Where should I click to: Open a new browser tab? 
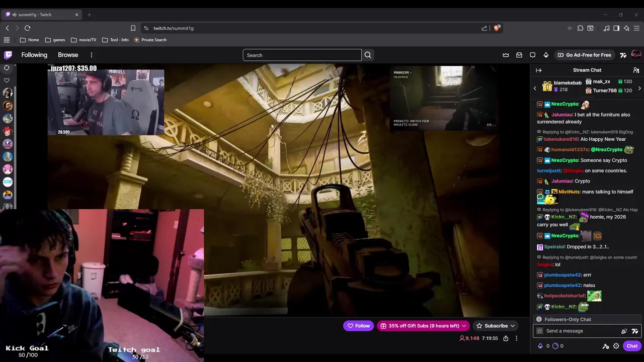(89, 15)
